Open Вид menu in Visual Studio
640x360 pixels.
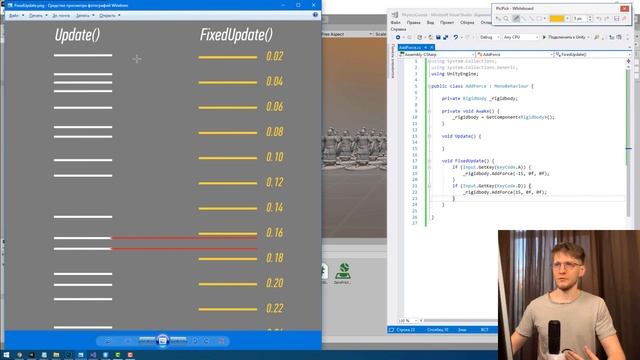pyautogui.click(x=430, y=22)
